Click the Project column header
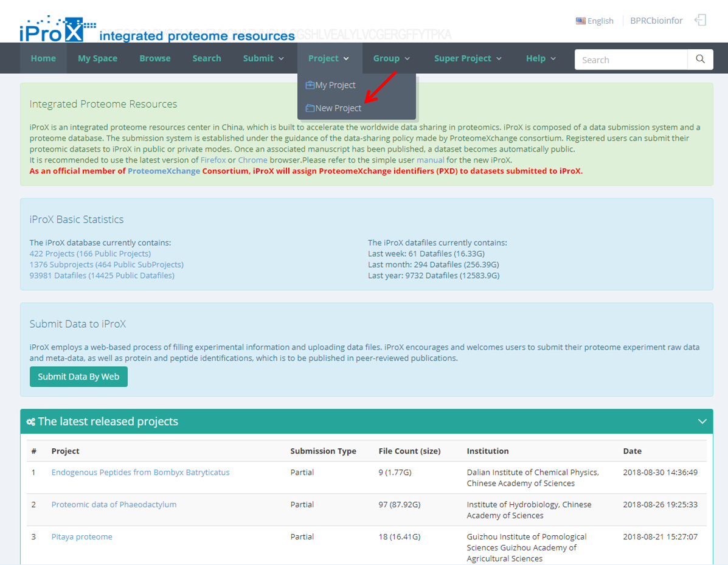728x565 pixels. 66,451
